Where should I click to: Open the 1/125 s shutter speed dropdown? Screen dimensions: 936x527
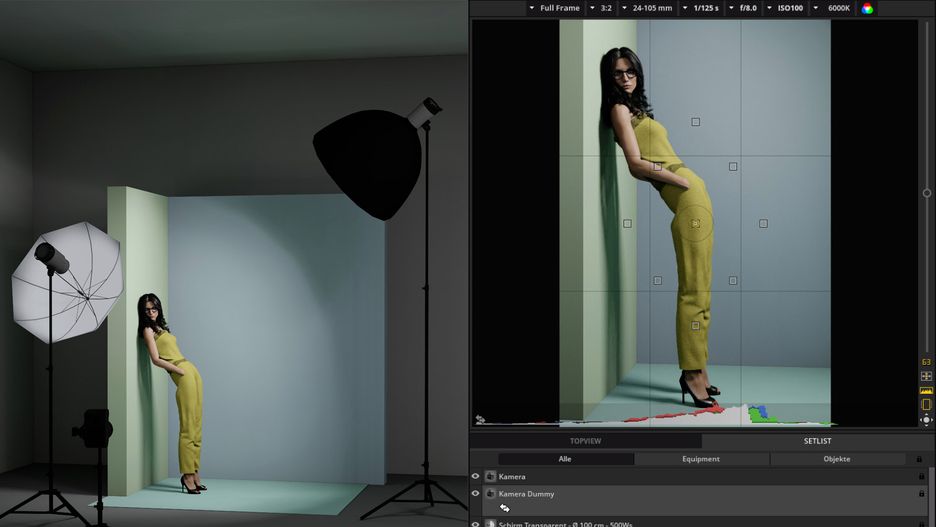[701, 8]
